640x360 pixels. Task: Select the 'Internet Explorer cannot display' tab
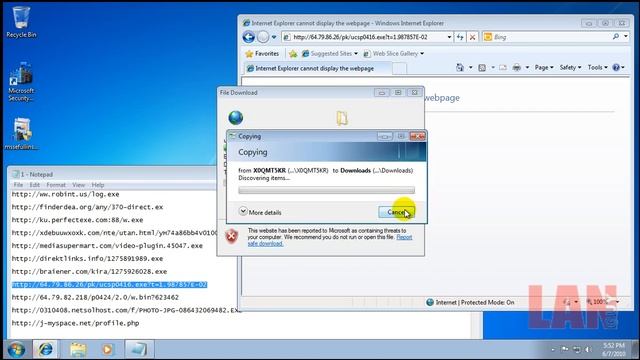(x=318, y=68)
